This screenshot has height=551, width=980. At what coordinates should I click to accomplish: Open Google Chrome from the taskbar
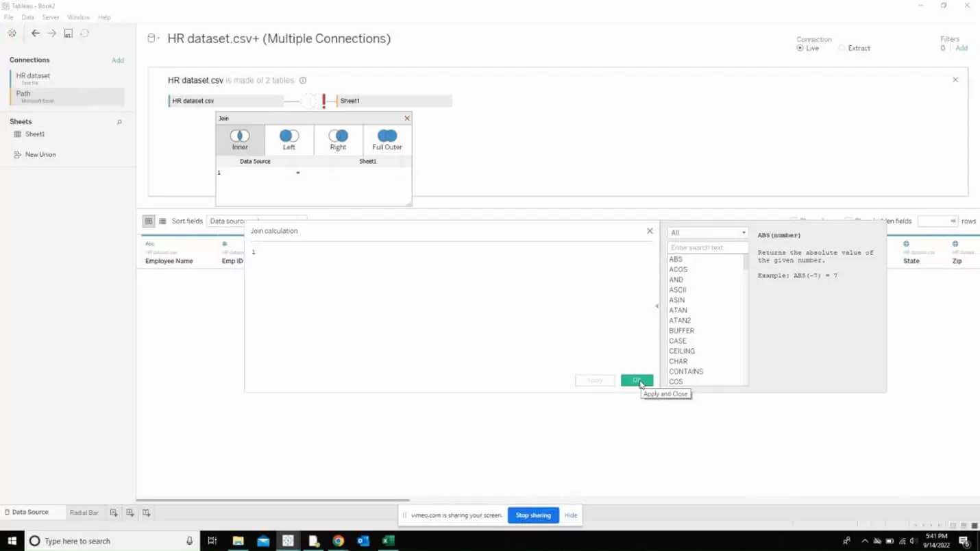tap(338, 541)
